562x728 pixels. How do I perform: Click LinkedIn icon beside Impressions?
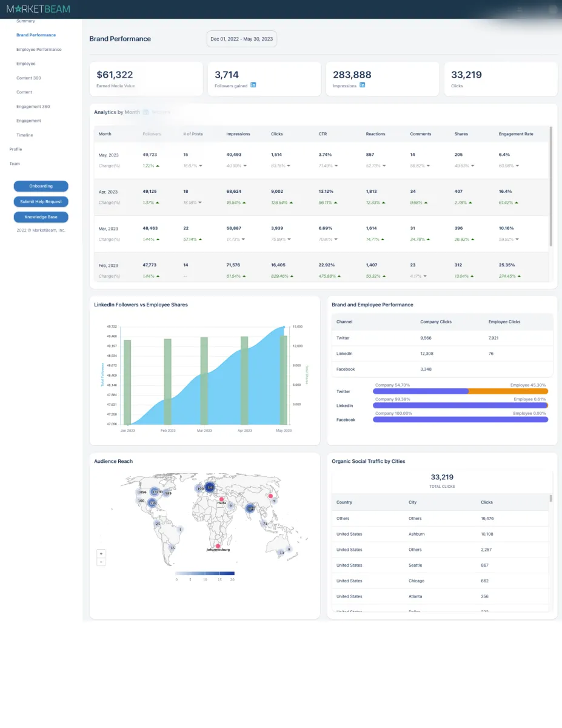[x=363, y=85]
